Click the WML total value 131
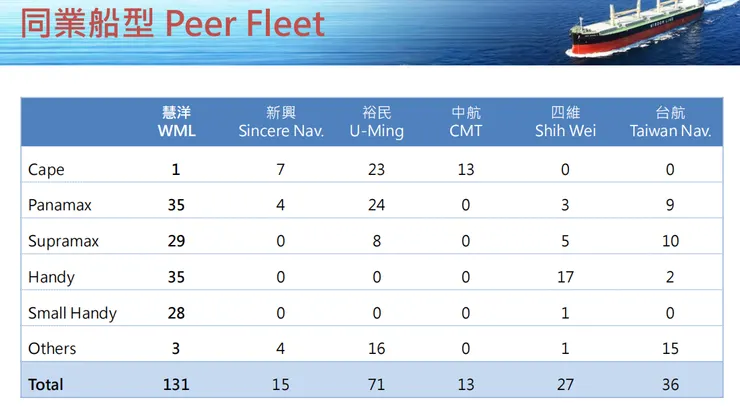This screenshot has width=740, height=412. (x=176, y=384)
